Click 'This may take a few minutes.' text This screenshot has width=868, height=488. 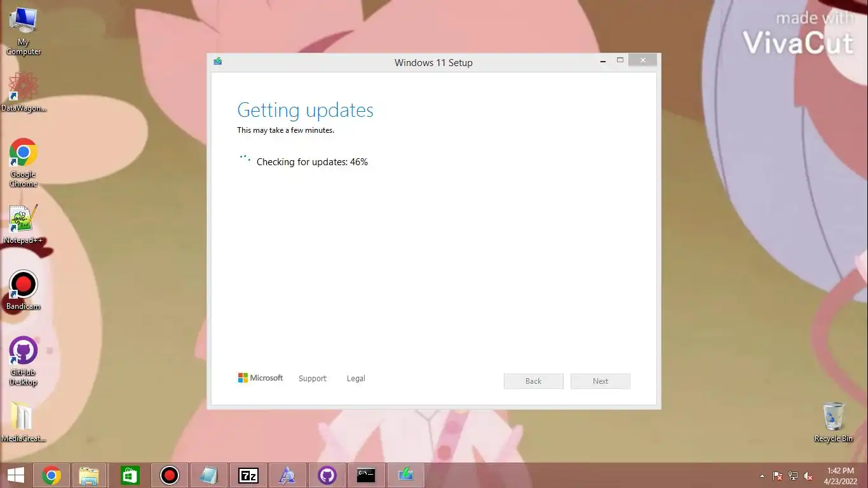[285, 130]
